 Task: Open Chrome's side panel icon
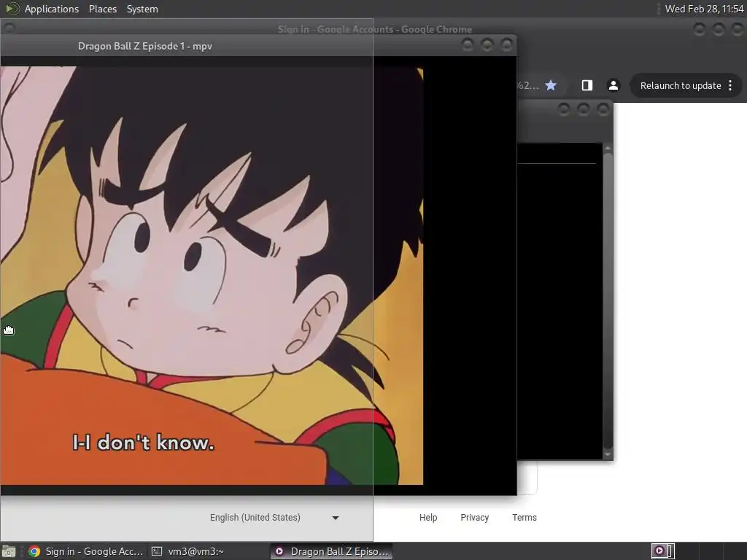[587, 85]
